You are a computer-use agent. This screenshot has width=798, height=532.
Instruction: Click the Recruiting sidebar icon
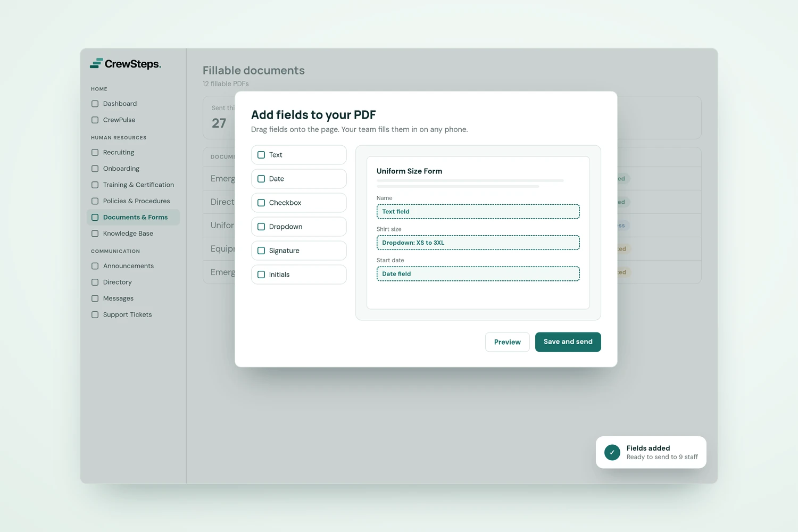pos(95,152)
